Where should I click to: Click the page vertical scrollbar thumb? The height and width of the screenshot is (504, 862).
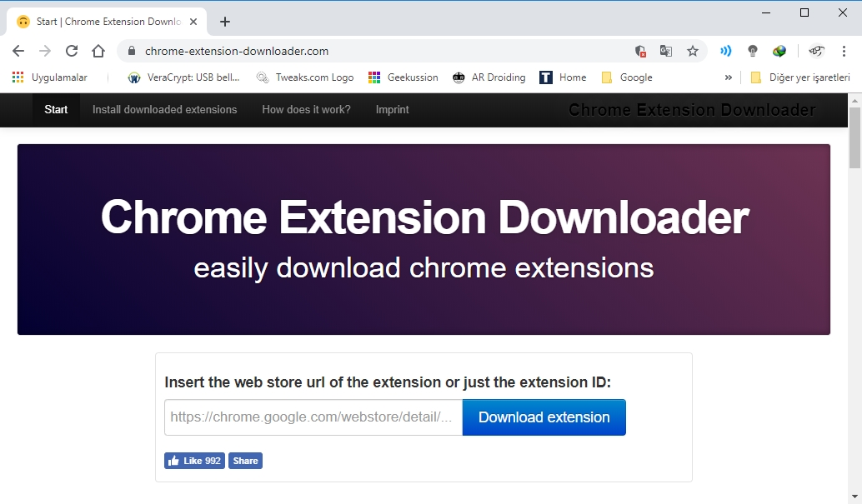(x=854, y=137)
